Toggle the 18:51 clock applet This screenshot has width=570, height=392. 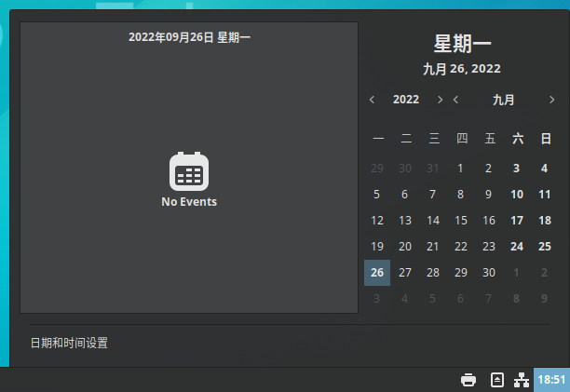click(x=551, y=379)
